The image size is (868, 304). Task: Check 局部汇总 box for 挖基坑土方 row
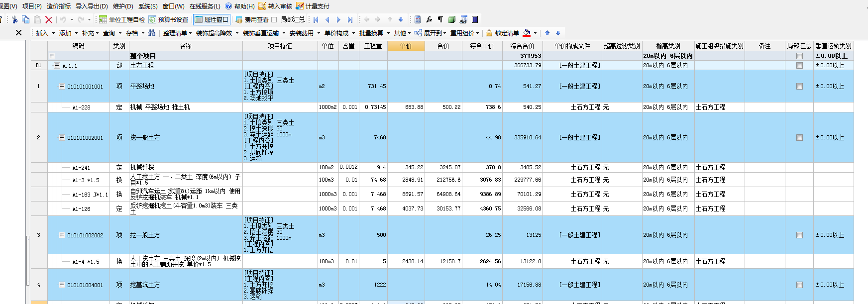click(x=799, y=285)
